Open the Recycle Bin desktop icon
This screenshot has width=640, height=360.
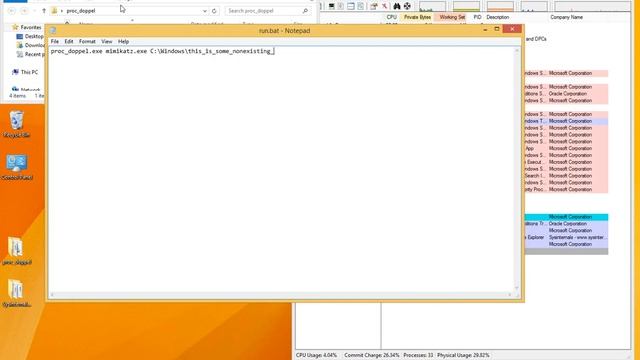[x=17, y=124]
